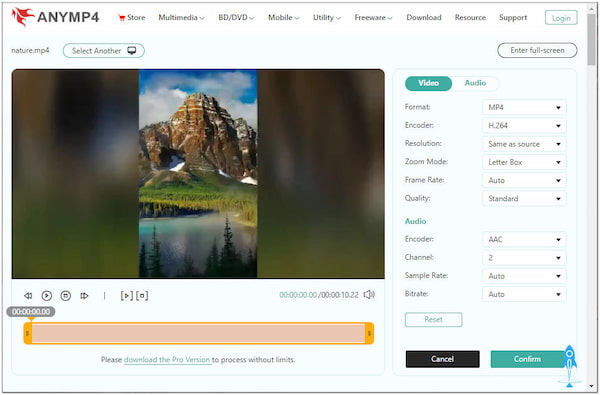Click the Reset button
This screenshot has height=395, width=600.
point(434,320)
